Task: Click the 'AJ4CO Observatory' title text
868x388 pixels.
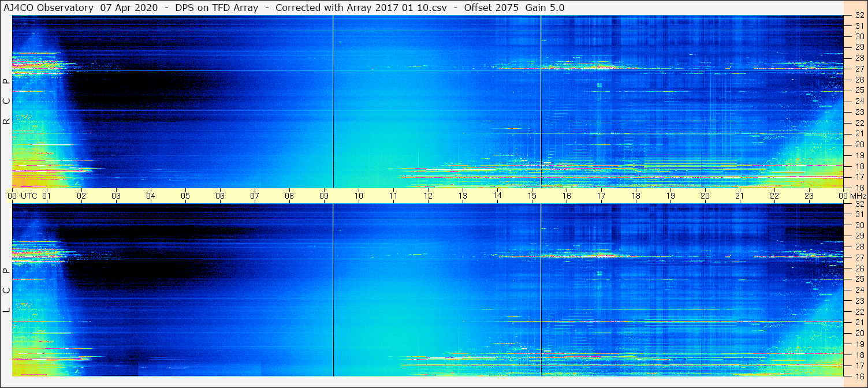Action: [x=49, y=8]
